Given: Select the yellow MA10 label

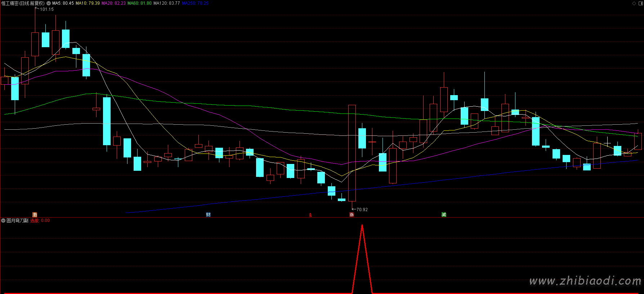Looking at the screenshot, I should tap(88, 3).
